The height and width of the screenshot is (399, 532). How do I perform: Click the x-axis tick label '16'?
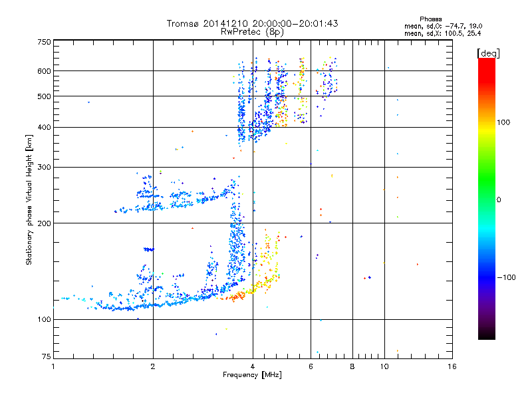coord(452,366)
